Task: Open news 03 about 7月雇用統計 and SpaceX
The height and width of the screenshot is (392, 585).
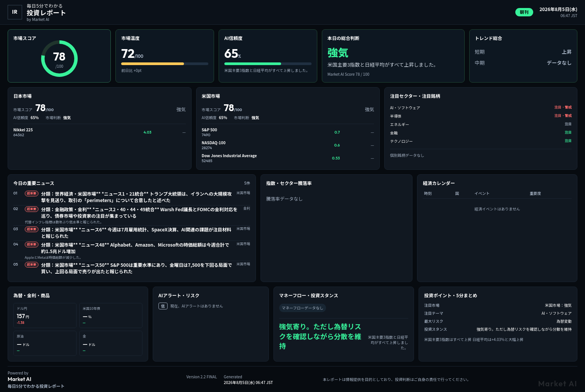Action: tap(132, 233)
